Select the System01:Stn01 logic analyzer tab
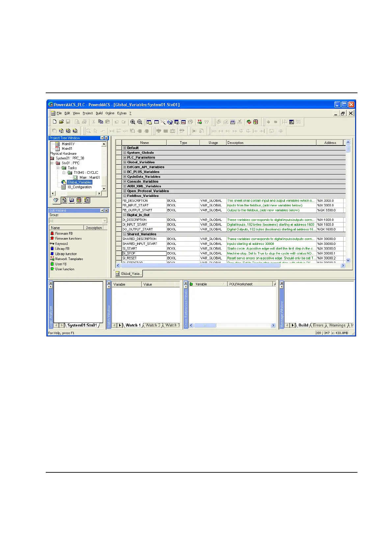 [x=82, y=325]
